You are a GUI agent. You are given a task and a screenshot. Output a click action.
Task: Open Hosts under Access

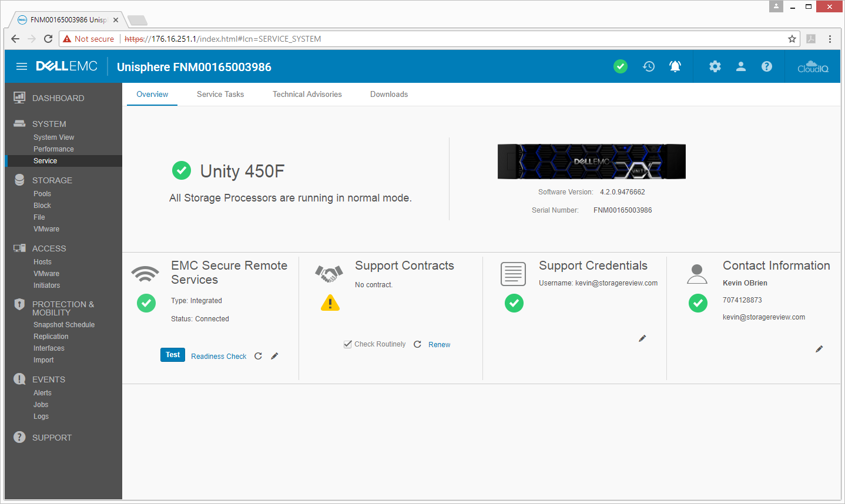[x=42, y=262]
